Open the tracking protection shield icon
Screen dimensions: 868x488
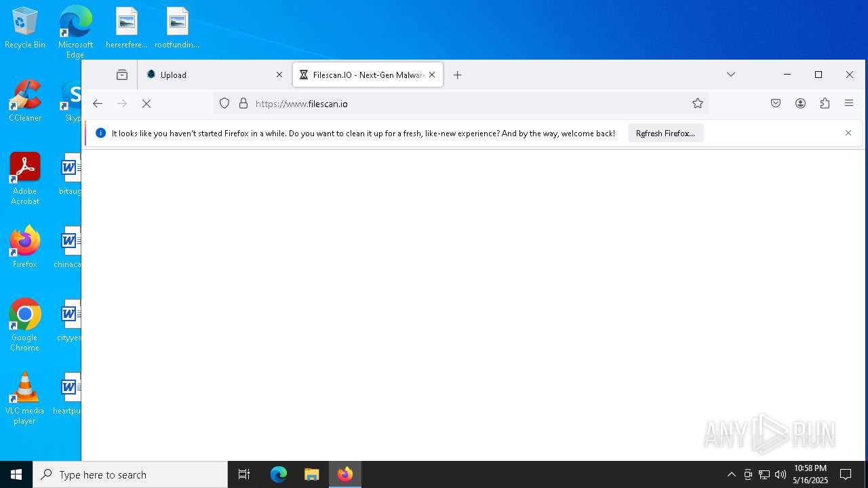coord(224,104)
